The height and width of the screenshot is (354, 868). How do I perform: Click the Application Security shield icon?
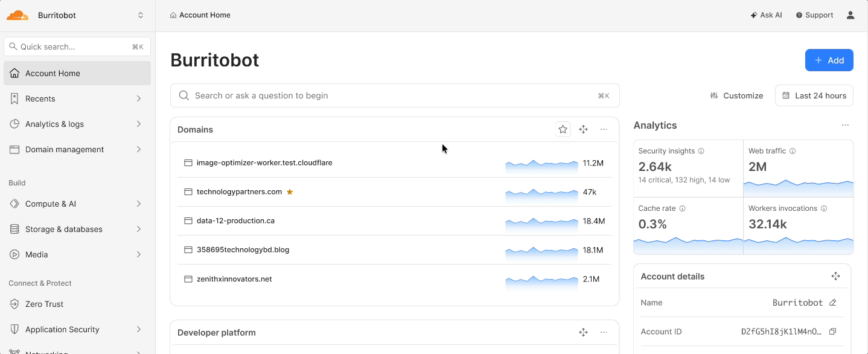coord(14,329)
